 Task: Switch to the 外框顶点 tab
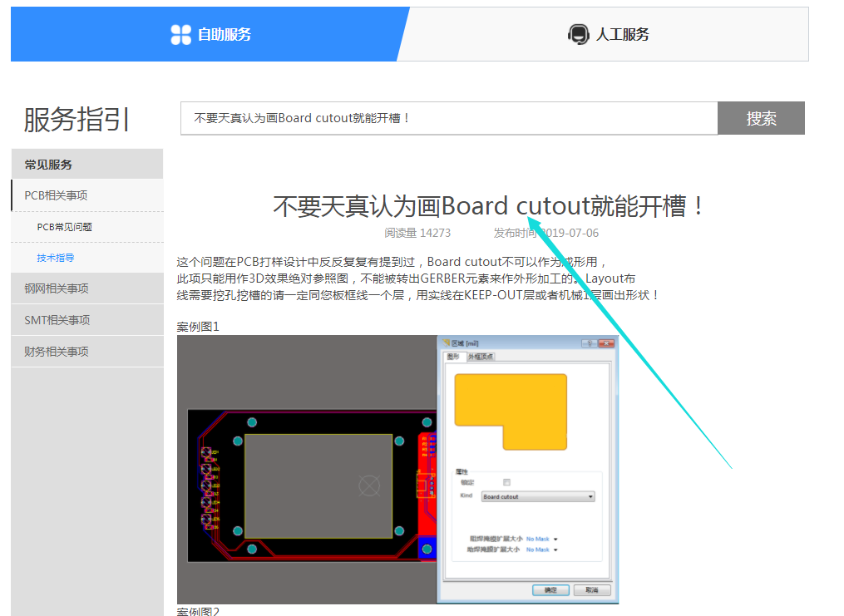pos(481,356)
